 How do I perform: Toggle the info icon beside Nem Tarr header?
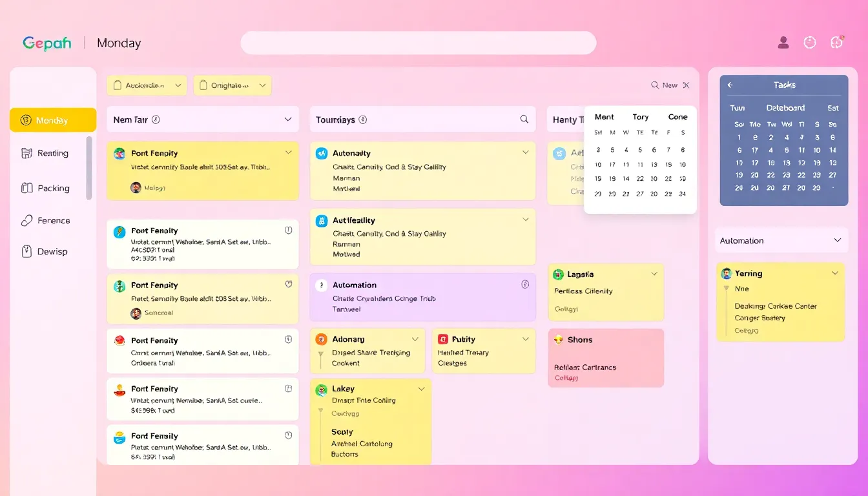pos(156,119)
